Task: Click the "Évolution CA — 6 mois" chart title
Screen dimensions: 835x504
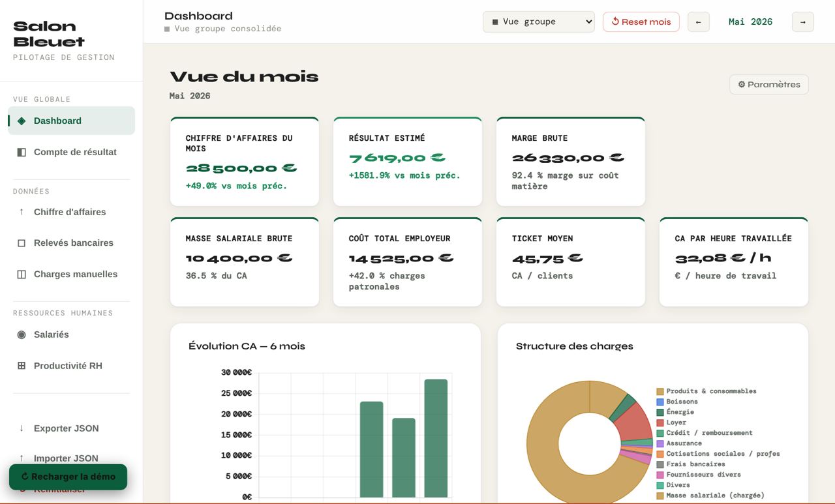Action: pos(247,346)
